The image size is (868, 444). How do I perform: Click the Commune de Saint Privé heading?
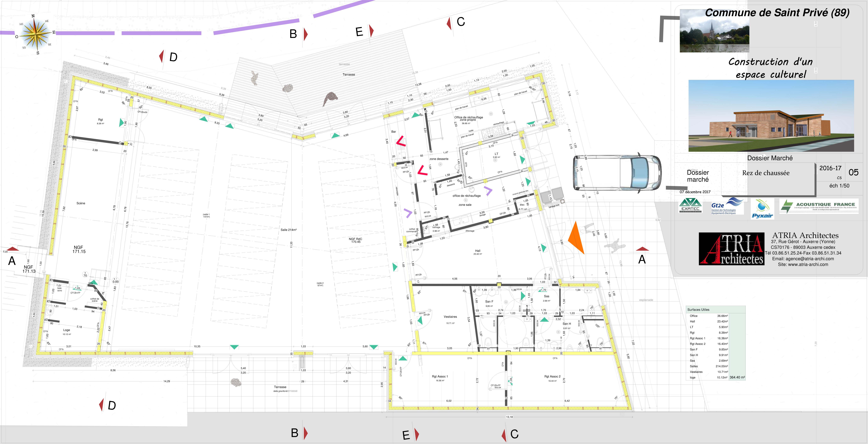point(777,13)
